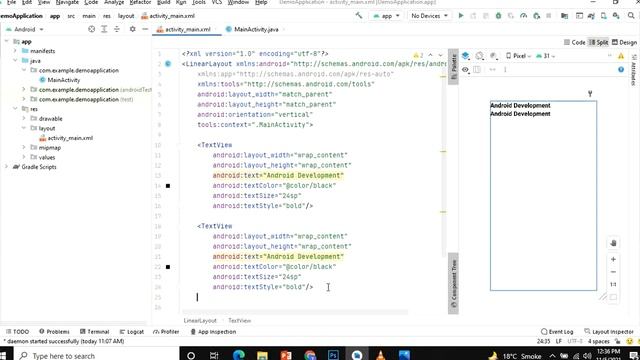640x360 pixels.
Task: Open the Build menu
Action: point(164,2)
